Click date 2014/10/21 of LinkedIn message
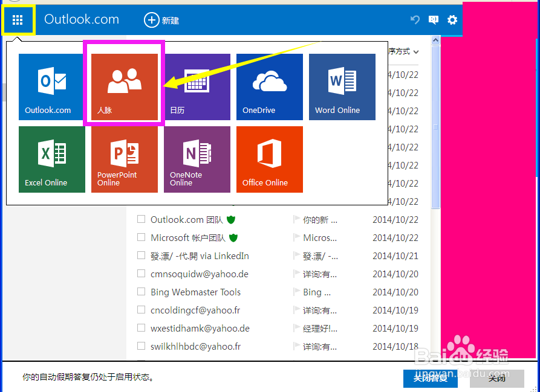 click(x=395, y=256)
